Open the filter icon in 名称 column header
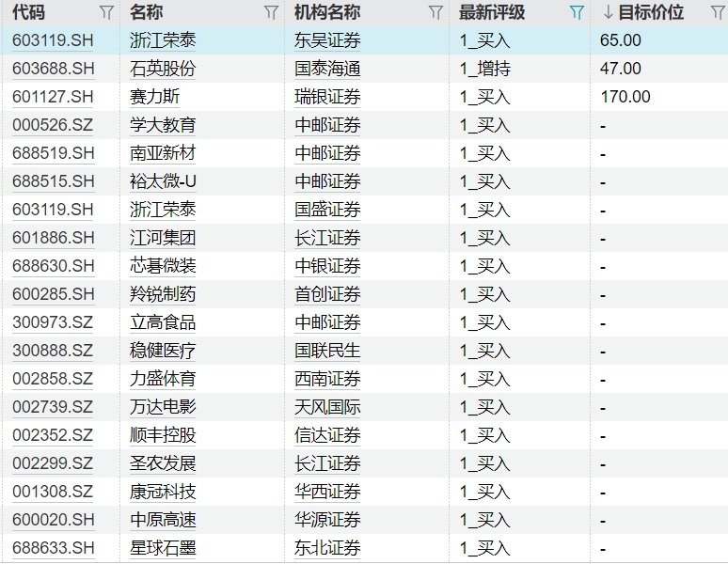This screenshot has width=728, height=564. pyautogui.click(x=271, y=12)
